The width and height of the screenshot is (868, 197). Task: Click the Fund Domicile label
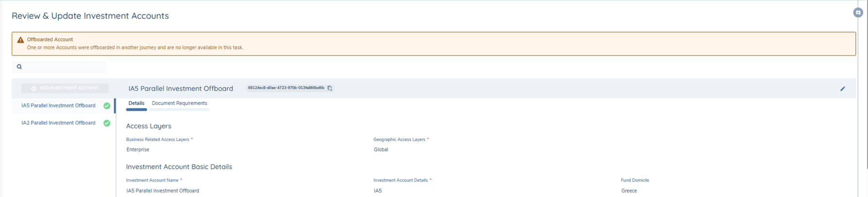635,180
